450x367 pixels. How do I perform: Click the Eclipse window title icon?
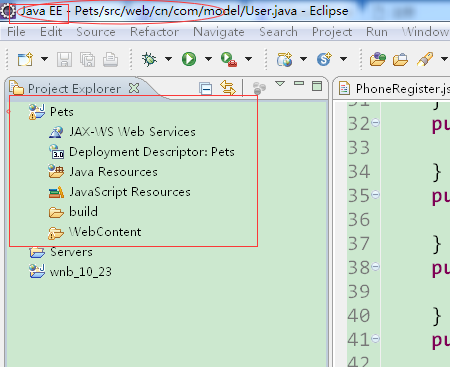[x=7, y=11]
